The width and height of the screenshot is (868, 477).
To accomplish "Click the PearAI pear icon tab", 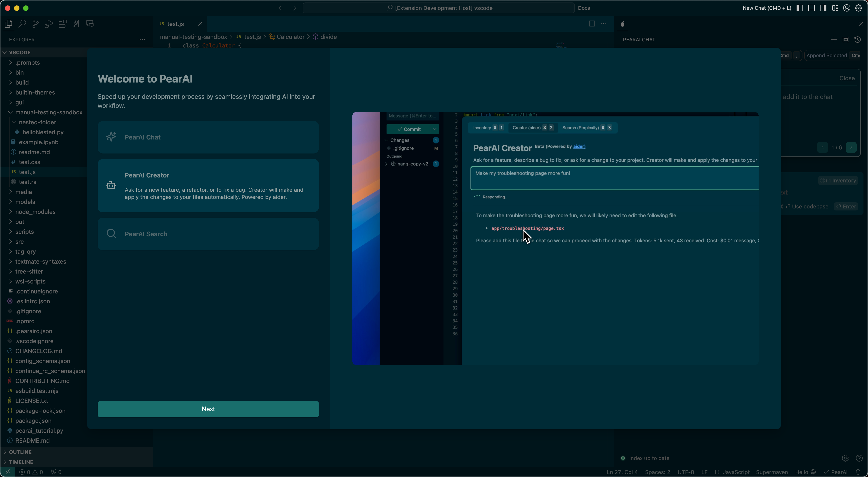I will pyautogui.click(x=622, y=24).
